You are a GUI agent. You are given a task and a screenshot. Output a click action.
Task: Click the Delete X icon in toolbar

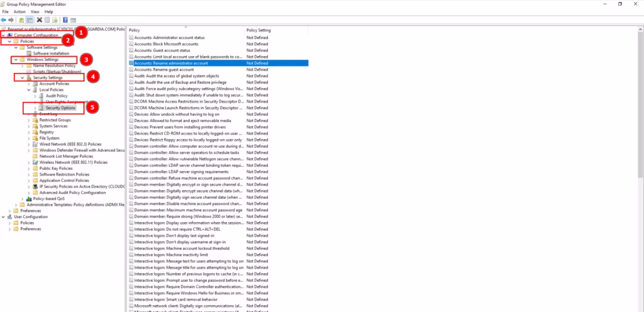[x=39, y=19]
